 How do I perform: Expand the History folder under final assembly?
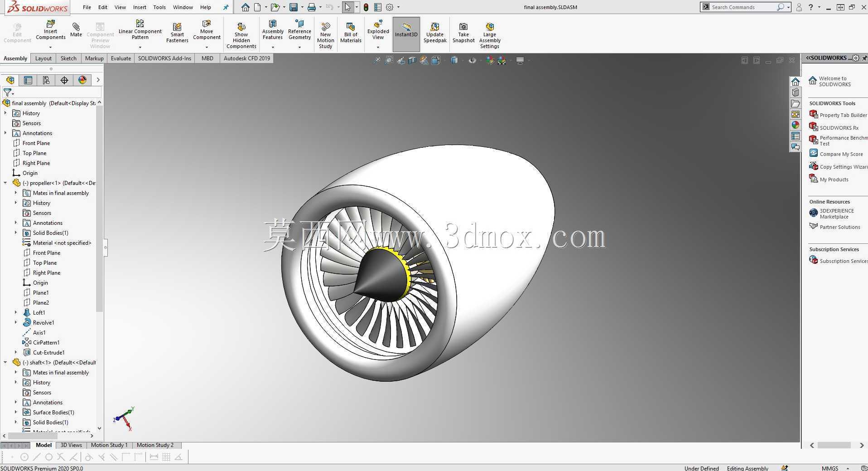click(x=5, y=113)
